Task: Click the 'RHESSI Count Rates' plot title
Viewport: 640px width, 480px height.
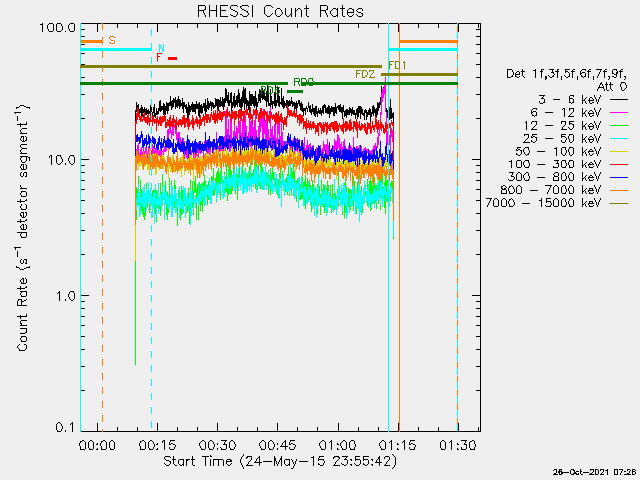Action: pyautogui.click(x=280, y=11)
